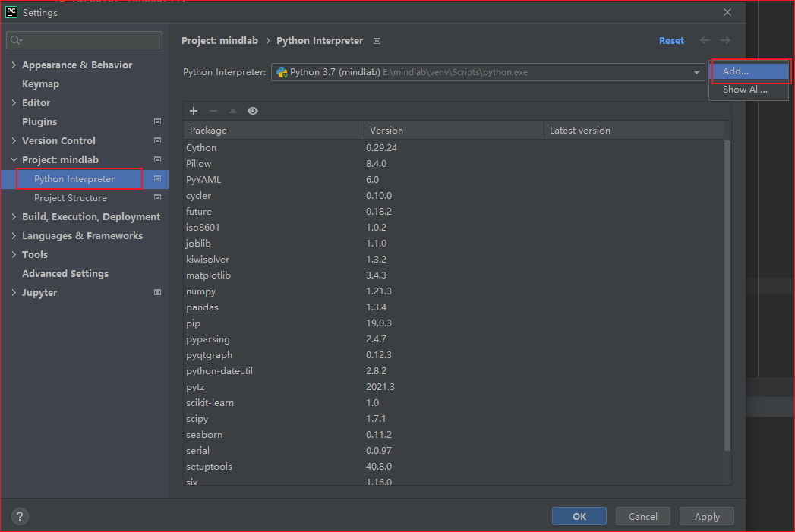Open the Python interpreter dropdown list

tap(696, 71)
